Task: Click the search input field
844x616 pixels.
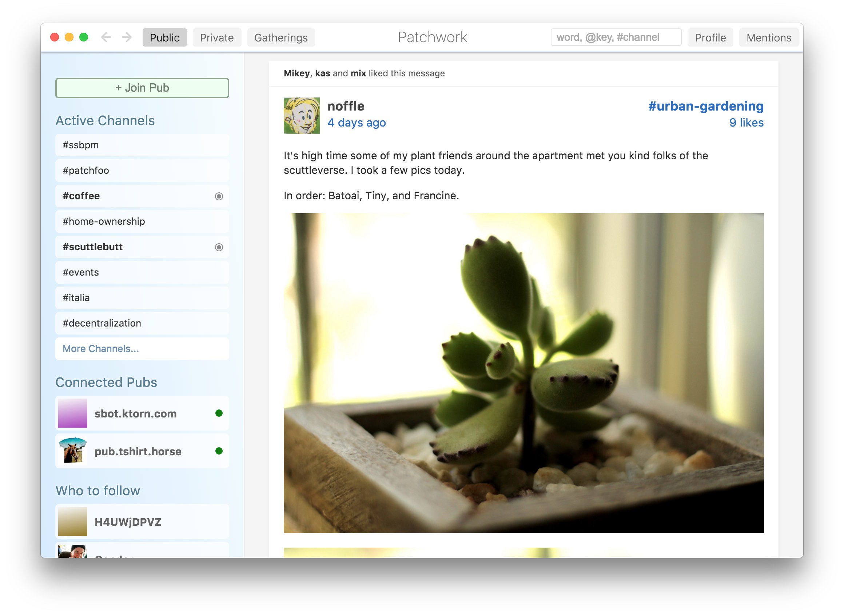Action: (615, 37)
